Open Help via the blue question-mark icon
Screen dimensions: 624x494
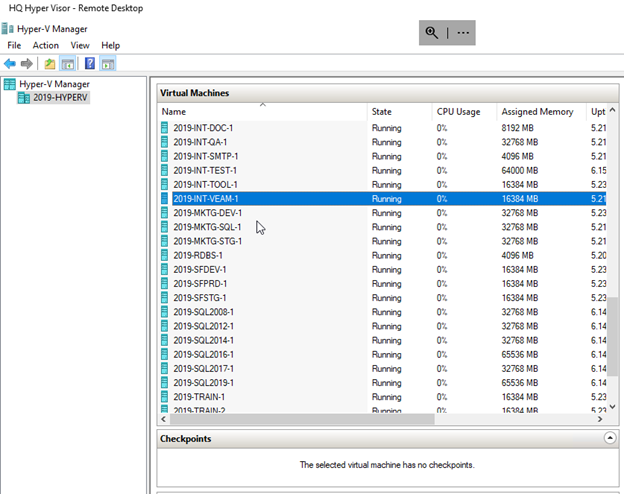click(90, 63)
